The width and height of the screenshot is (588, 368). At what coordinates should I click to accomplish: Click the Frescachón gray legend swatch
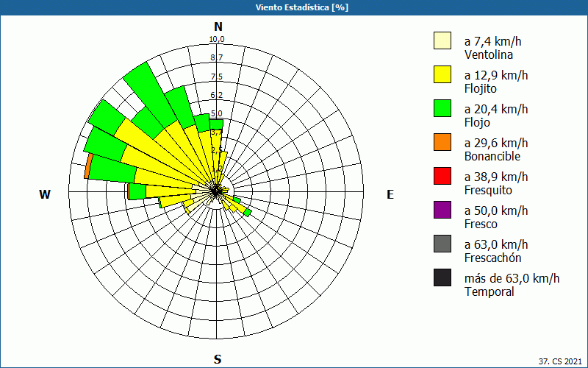tap(442, 244)
